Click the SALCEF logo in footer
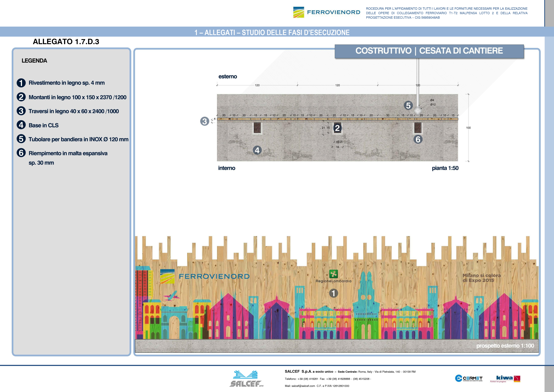554x392 pixels. [x=246, y=379]
